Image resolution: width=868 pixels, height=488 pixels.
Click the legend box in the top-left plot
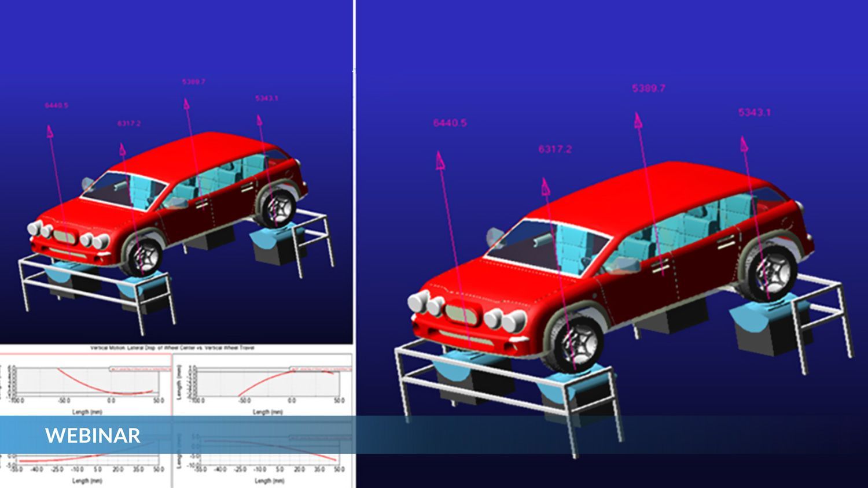pyautogui.click(x=140, y=368)
